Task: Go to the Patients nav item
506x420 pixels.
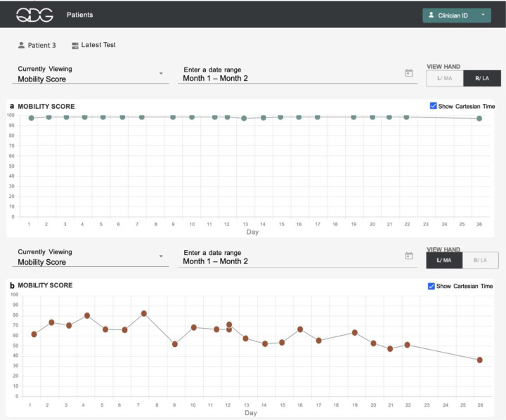Action: click(x=79, y=15)
